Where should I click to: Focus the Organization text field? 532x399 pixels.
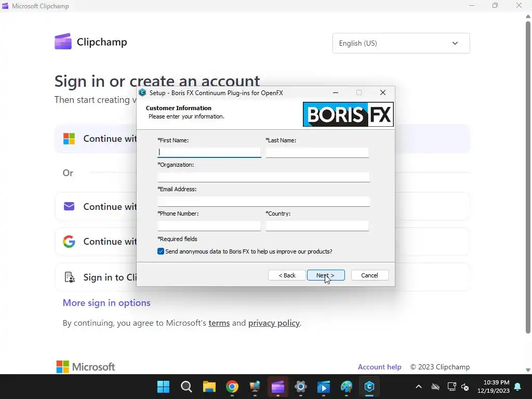(263, 177)
